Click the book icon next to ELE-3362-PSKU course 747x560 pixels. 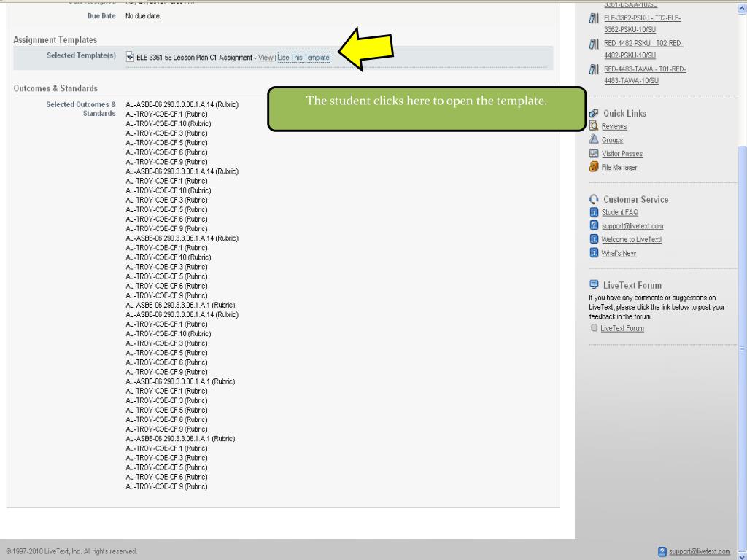click(594, 18)
